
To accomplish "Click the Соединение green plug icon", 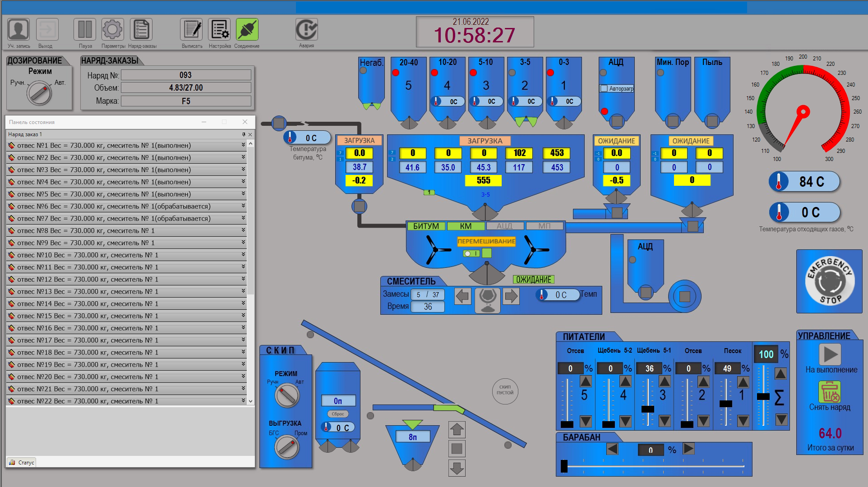I will [247, 30].
